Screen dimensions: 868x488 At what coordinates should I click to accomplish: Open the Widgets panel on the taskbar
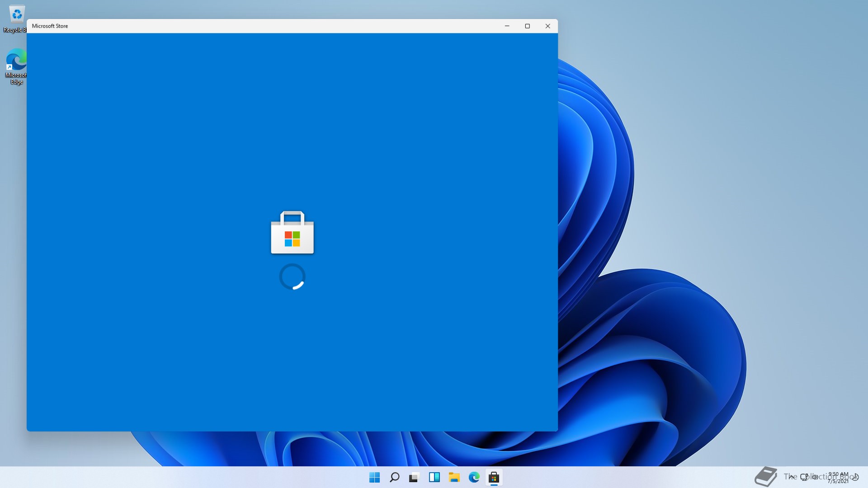pos(434,477)
